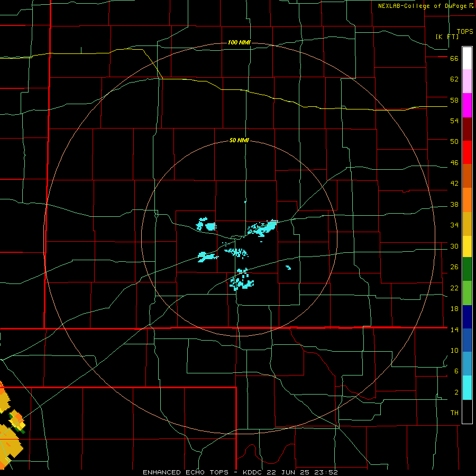This screenshot has width=476, height=476.
Task: Click the "10" value on the scale
Action: [454, 350]
